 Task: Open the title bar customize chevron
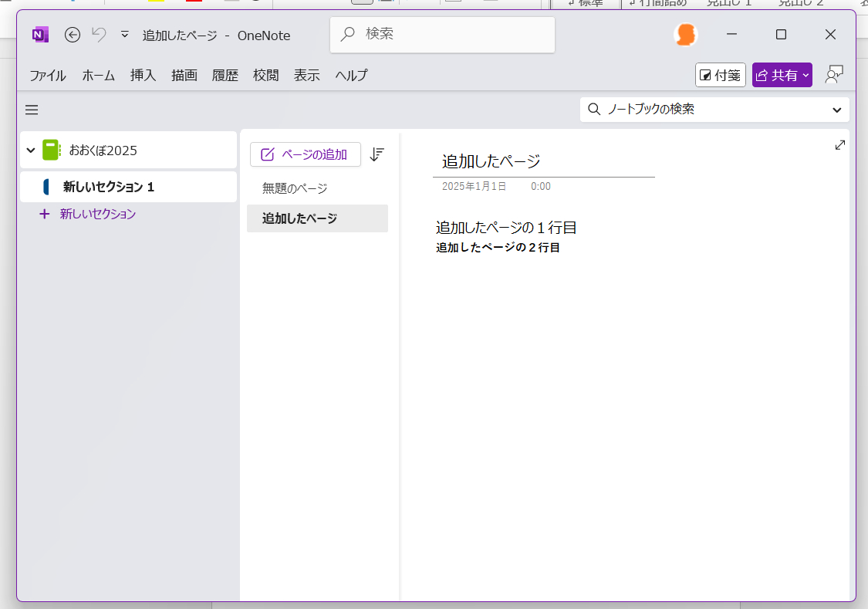tap(123, 35)
